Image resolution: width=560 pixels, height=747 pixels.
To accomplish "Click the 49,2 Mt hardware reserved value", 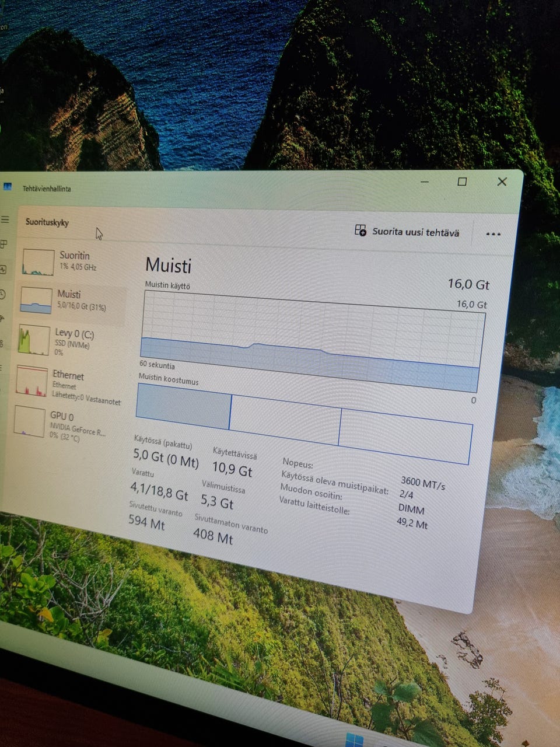I will coord(412,523).
